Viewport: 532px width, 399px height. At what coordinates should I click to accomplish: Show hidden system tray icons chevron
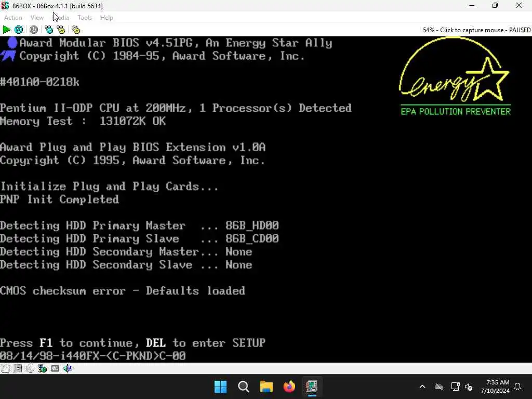pos(422,387)
